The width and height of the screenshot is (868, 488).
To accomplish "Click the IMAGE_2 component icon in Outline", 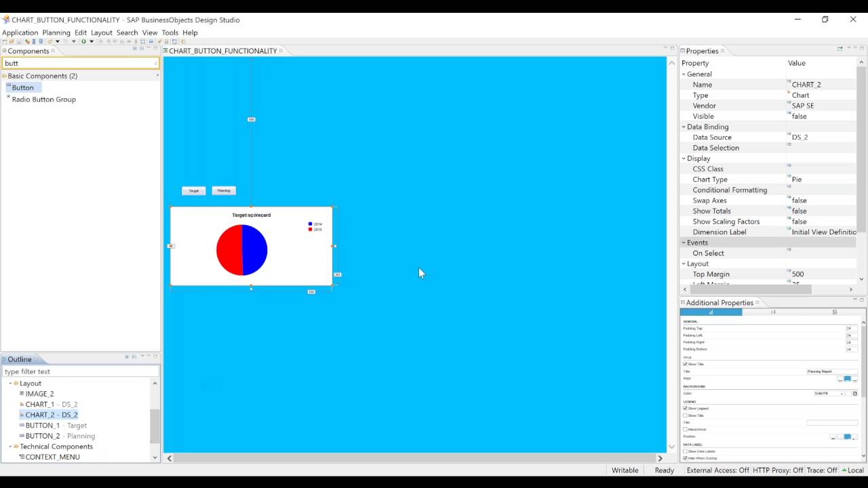I will [22, 393].
